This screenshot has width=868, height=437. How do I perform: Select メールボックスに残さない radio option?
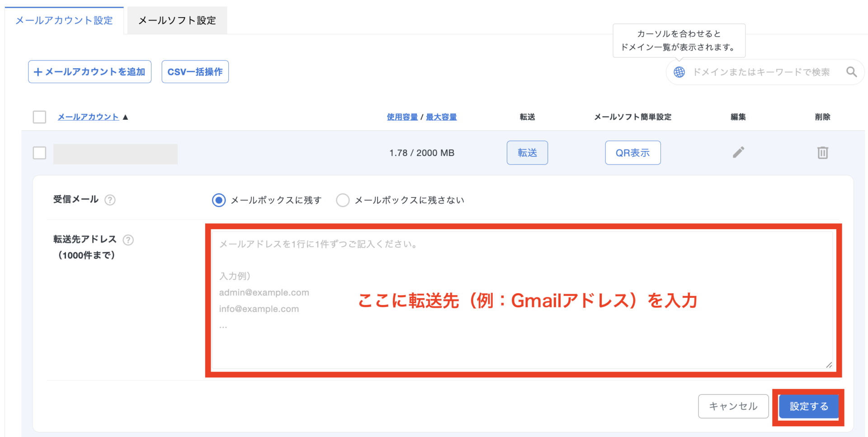[343, 200]
